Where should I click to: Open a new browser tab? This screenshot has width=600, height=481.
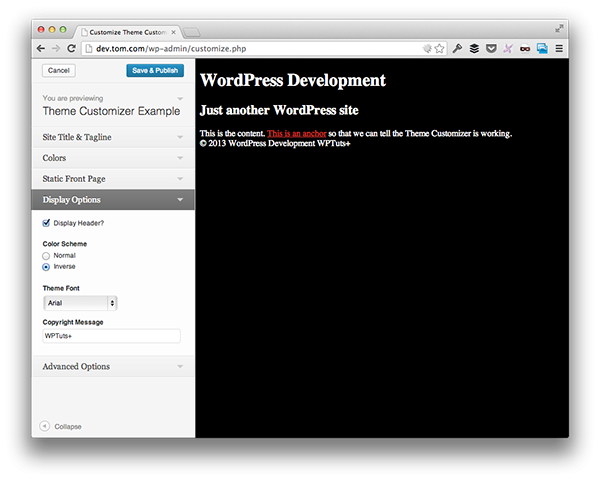click(x=191, y=33)
